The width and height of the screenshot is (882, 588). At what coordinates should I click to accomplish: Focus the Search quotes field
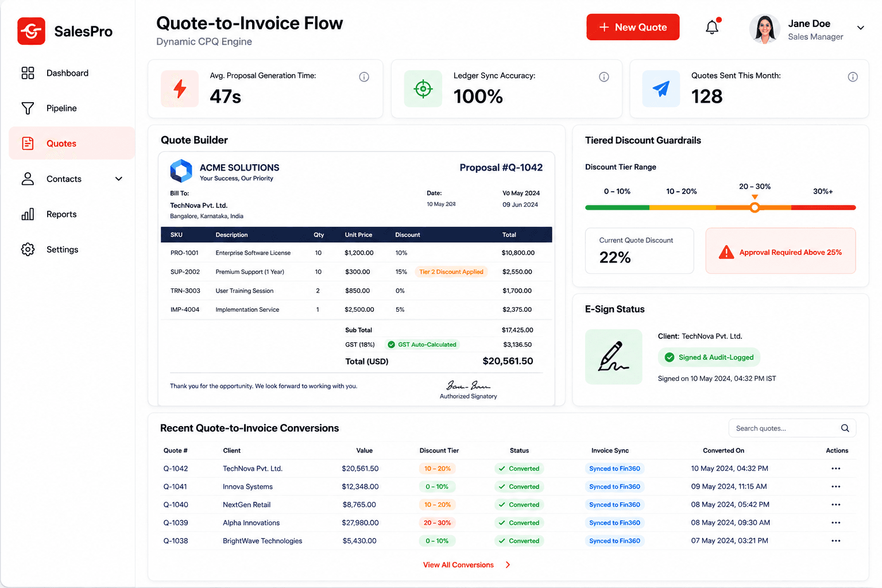tap(792, 428)
